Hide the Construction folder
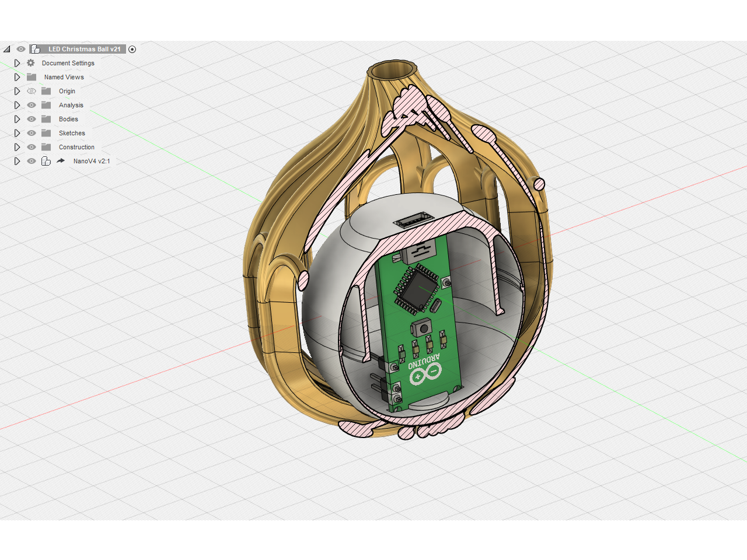The image size is (747, 560). click(x=32, y=147)
